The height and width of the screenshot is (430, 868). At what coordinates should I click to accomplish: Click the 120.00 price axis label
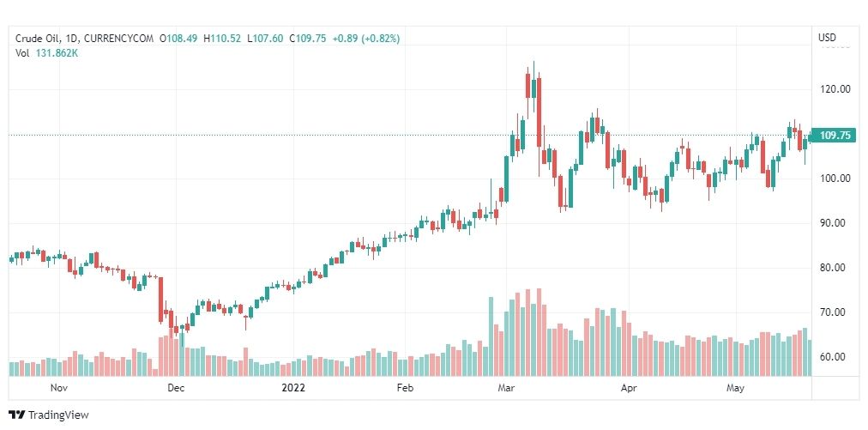[835, 88]
